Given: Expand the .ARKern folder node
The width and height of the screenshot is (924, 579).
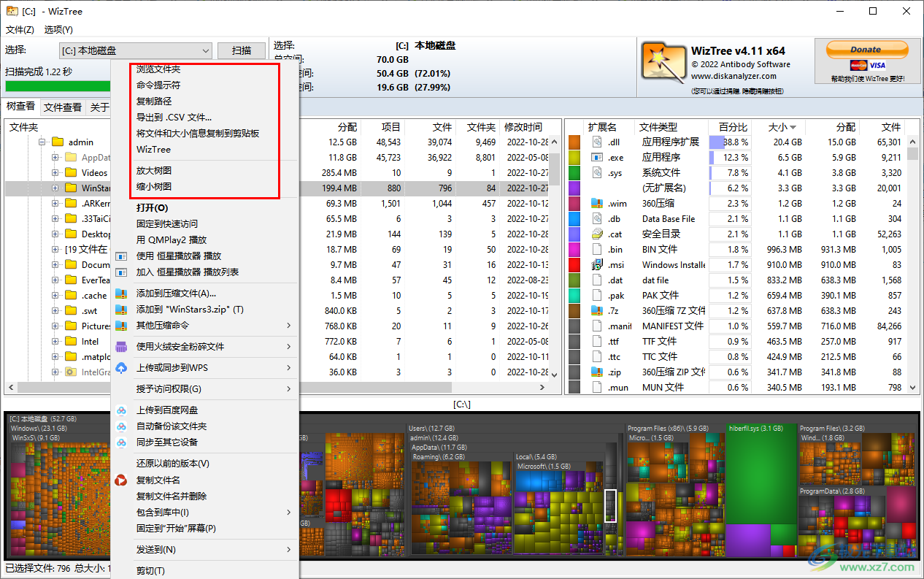Looking at the screenshot, I should (55, 204).
